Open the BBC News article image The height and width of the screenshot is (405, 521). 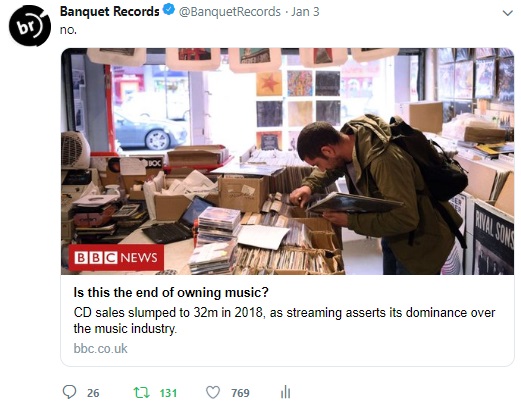(x=287, y=161)
